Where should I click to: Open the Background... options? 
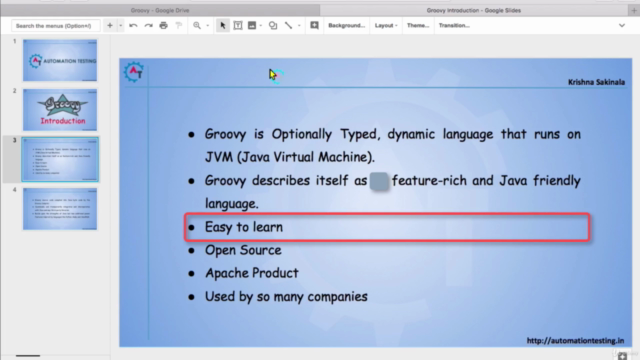click(347, 25)
